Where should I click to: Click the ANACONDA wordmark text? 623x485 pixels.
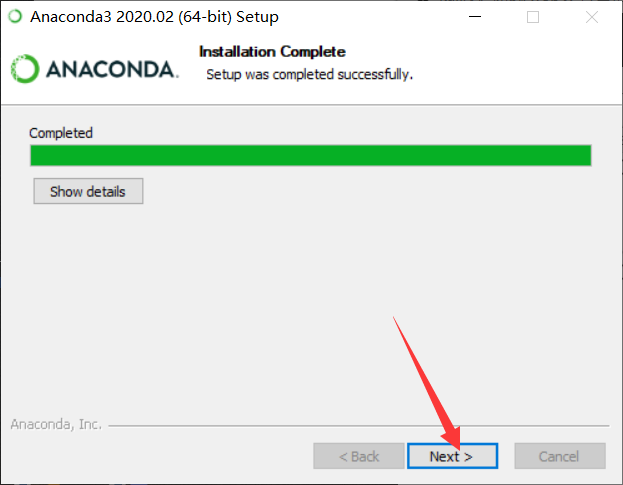click(112, 70)
